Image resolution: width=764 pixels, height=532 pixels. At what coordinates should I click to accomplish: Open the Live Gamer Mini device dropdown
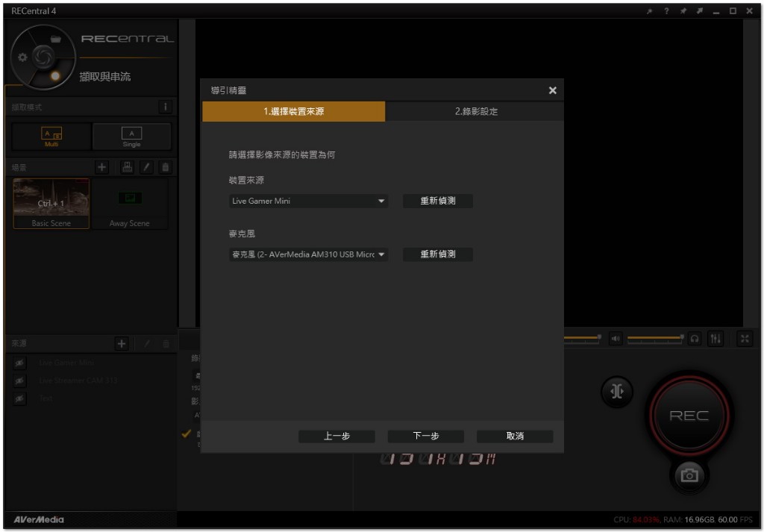pos(308,201)
